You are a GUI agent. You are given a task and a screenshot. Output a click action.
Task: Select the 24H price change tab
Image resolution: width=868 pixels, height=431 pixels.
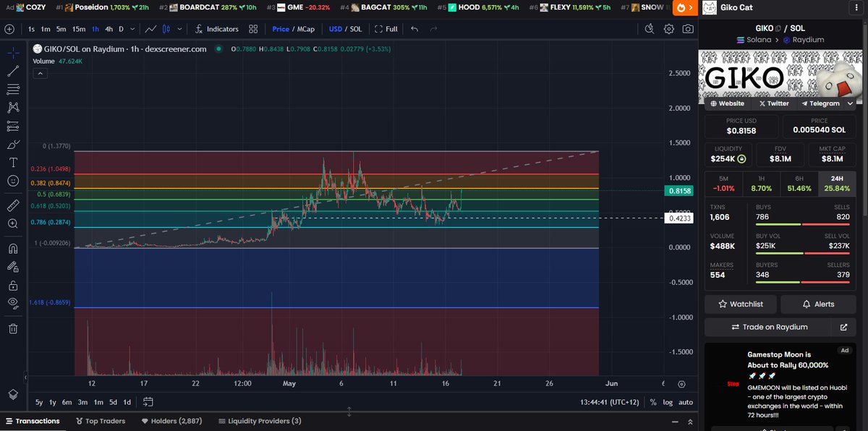[x=836, y=183]
